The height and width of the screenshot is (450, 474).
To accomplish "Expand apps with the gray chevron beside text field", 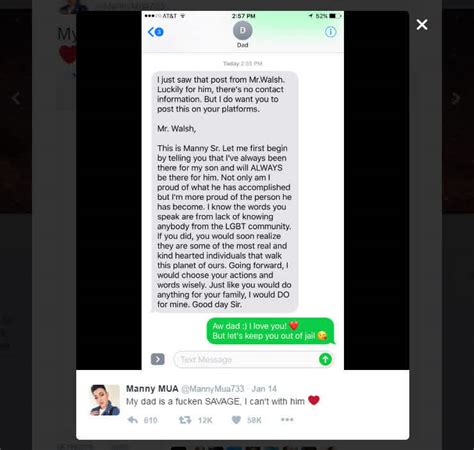I will pyautogui.click(x=157, y=359).
